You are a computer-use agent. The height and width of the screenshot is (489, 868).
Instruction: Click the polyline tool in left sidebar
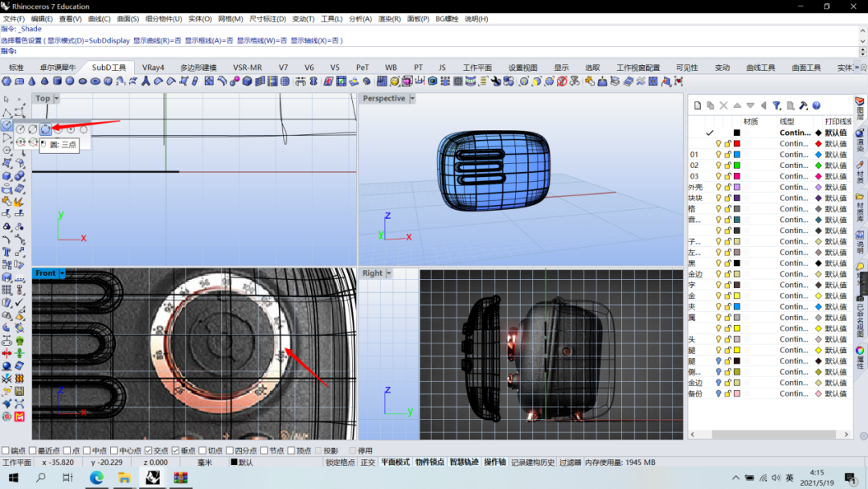pos(6,113)
